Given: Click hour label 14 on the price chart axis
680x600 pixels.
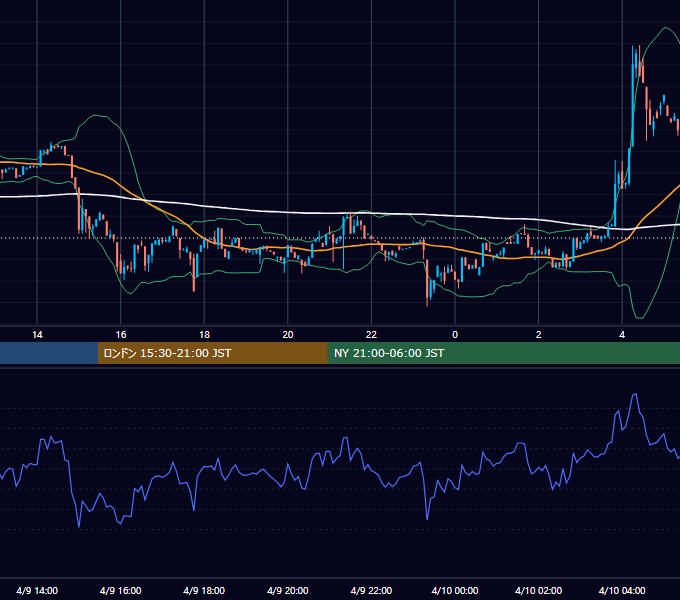Looking at the screenshot, I should click(x=37, y=335).
